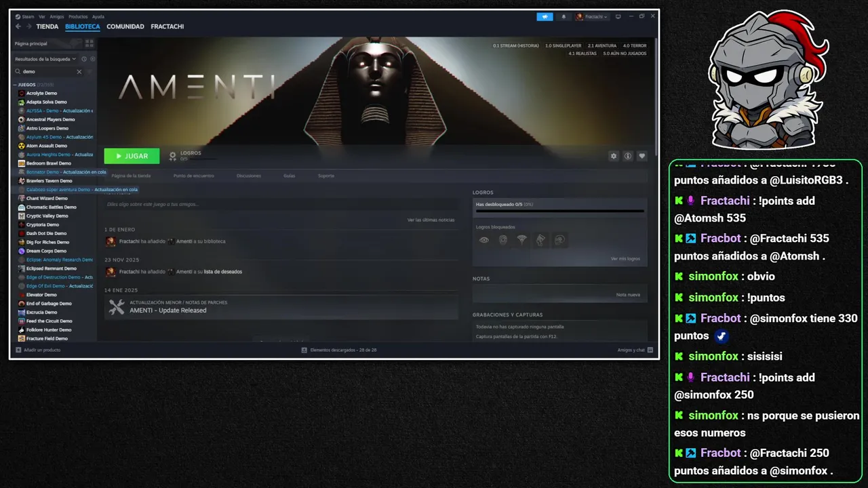Screen dimensions: 868x488
Task: Open Punto de encuentro link
Action: pos(193,176)
